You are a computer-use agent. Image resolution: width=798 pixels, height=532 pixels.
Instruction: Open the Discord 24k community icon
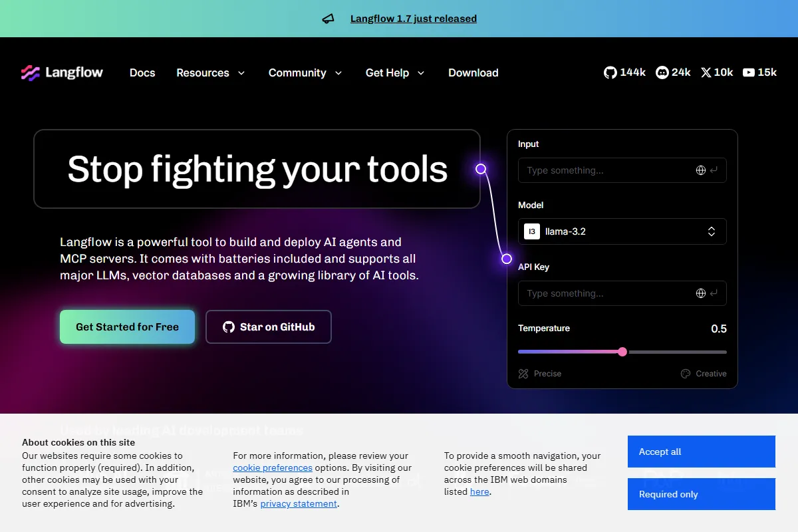662,72
